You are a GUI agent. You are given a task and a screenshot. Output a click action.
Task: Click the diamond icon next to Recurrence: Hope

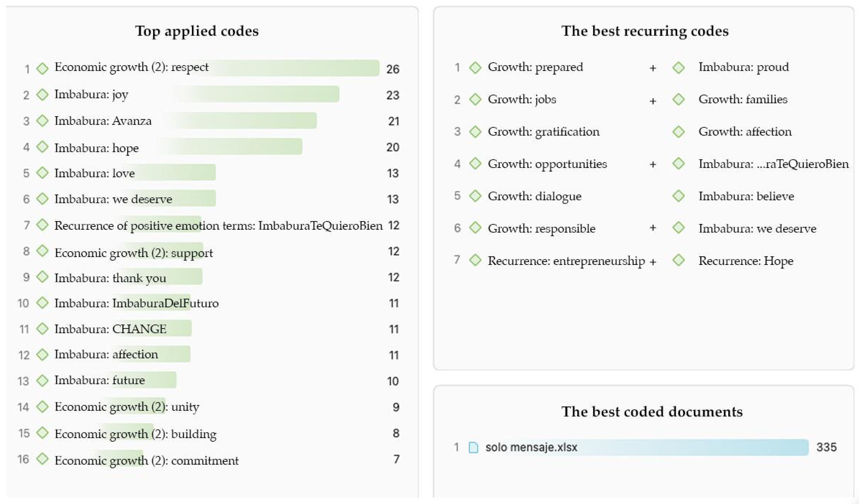[678, 261]
